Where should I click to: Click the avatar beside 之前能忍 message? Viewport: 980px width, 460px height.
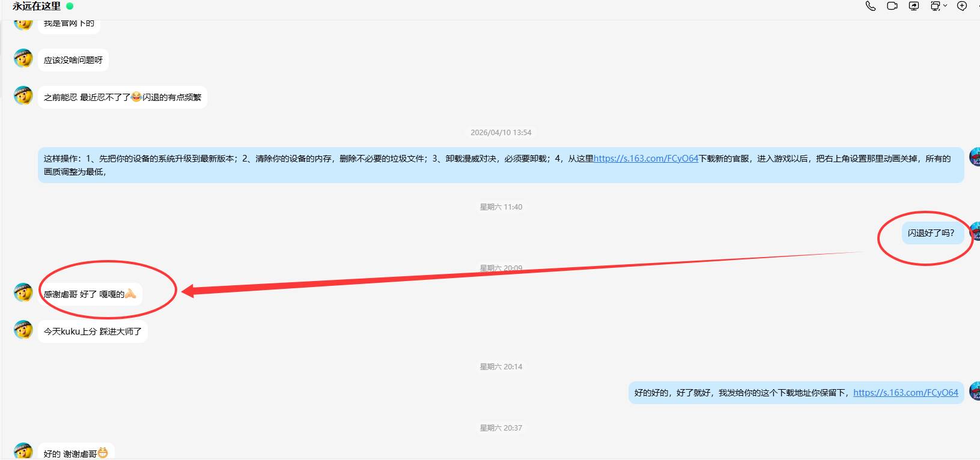[x=23, y=95]
